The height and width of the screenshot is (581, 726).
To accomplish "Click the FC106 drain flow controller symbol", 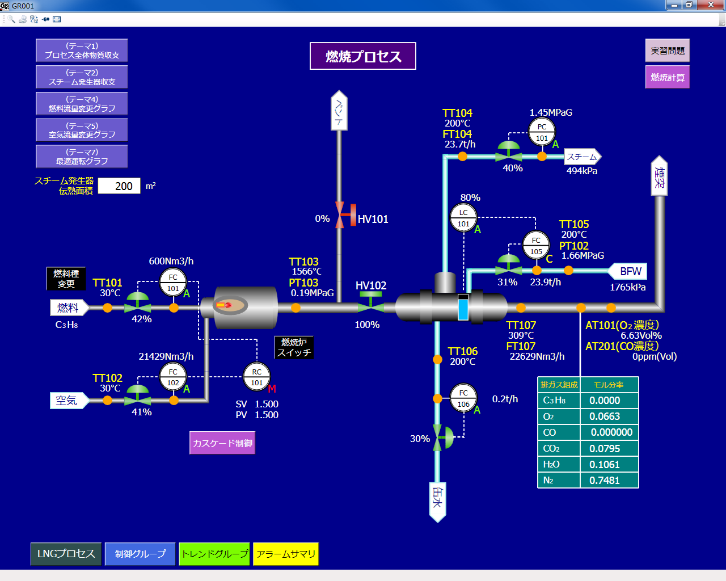I will (x=462, y=395).
